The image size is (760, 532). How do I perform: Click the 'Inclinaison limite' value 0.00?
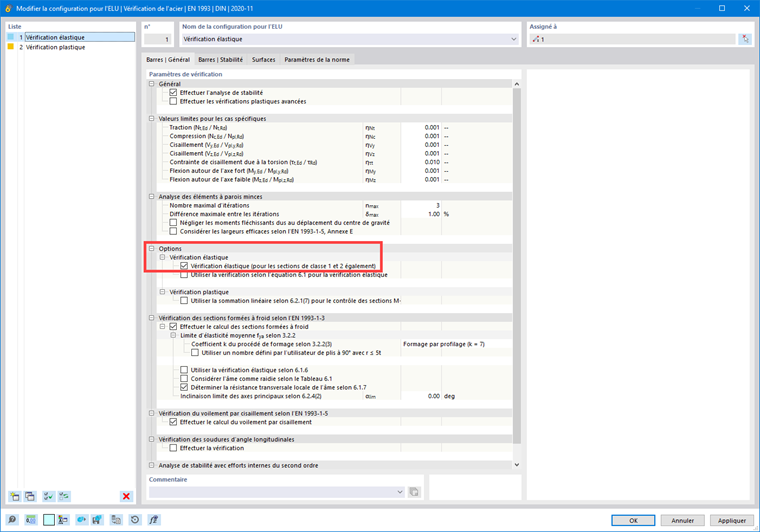(x=421, y=396)
